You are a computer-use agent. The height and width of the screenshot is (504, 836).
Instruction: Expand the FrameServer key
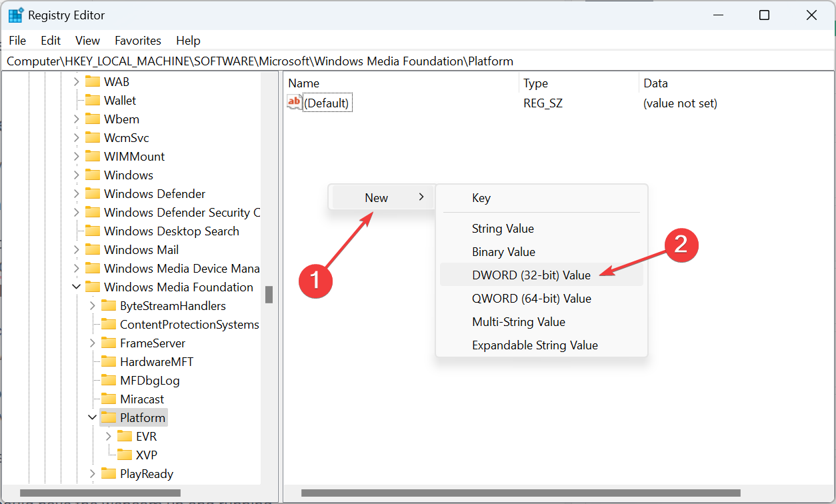click(x=93, y=343)
